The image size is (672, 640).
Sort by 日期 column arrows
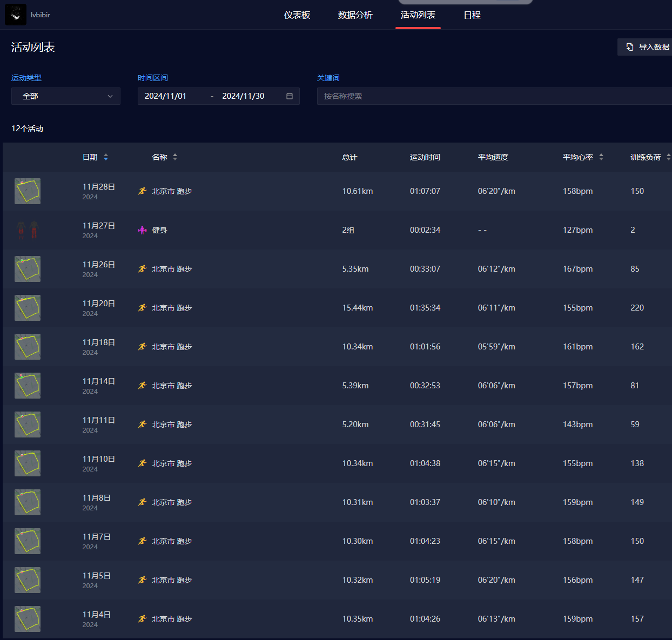pos(106,157)
